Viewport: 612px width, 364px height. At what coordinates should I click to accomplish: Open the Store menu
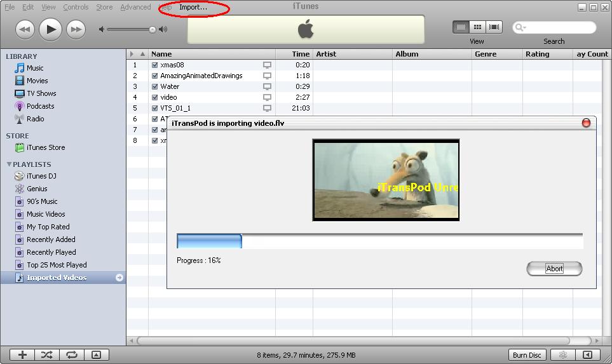pyautogui.click(x=104, y=7)
